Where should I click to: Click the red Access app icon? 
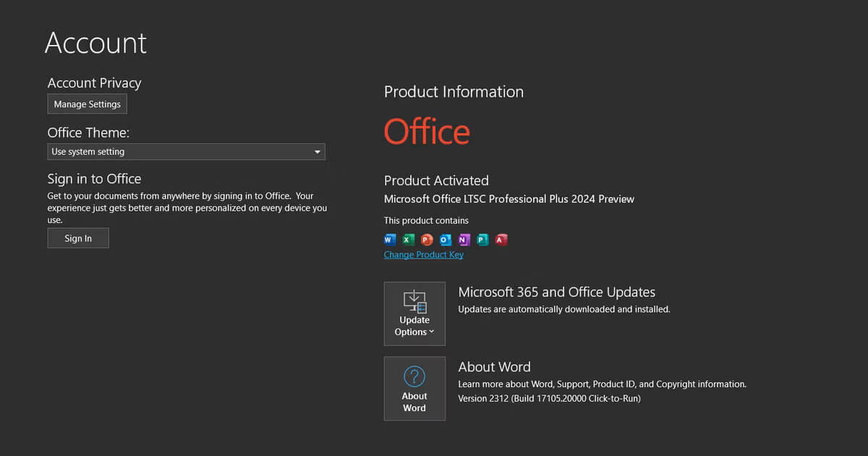pos(501,240)
